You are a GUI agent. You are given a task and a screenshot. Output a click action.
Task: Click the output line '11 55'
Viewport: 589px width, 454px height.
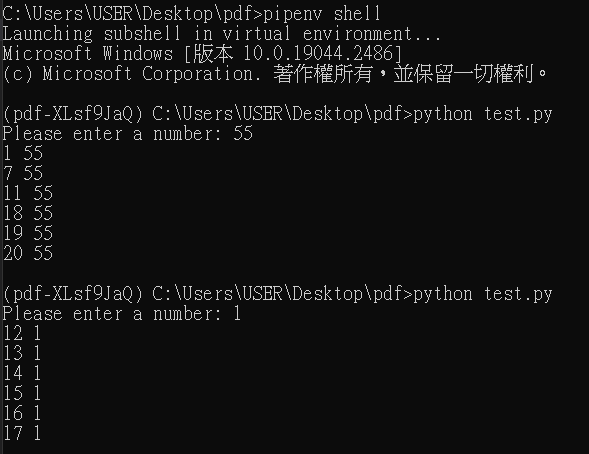coord(28,193)
